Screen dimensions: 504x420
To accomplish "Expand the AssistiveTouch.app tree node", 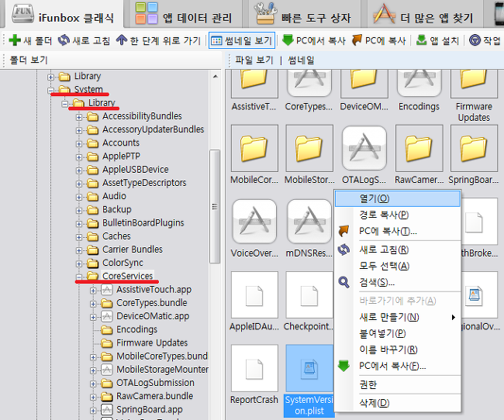I will point(93,291).
